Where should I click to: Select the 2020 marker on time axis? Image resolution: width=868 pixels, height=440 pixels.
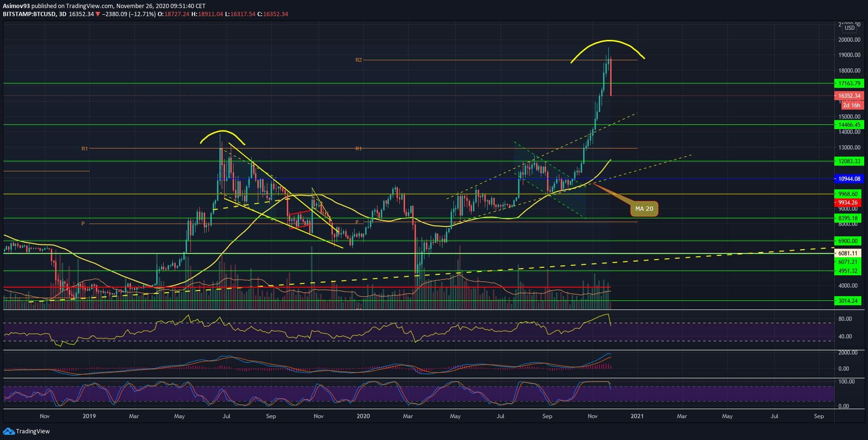pos(363,416)
